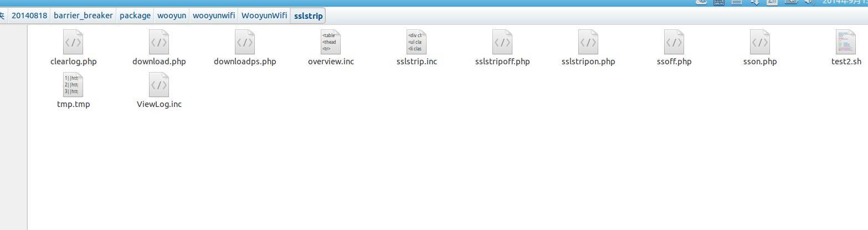Viewport: 868px width, 230px height.
Task: Open the WooyunWifi breadcrumb folder
Action: [x=264, y=16]
